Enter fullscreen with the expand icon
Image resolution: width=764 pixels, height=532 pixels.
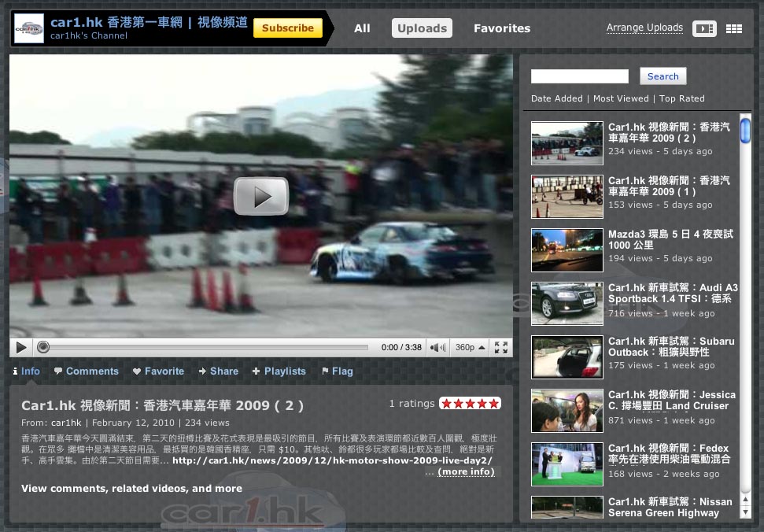[x=501, y=347]
